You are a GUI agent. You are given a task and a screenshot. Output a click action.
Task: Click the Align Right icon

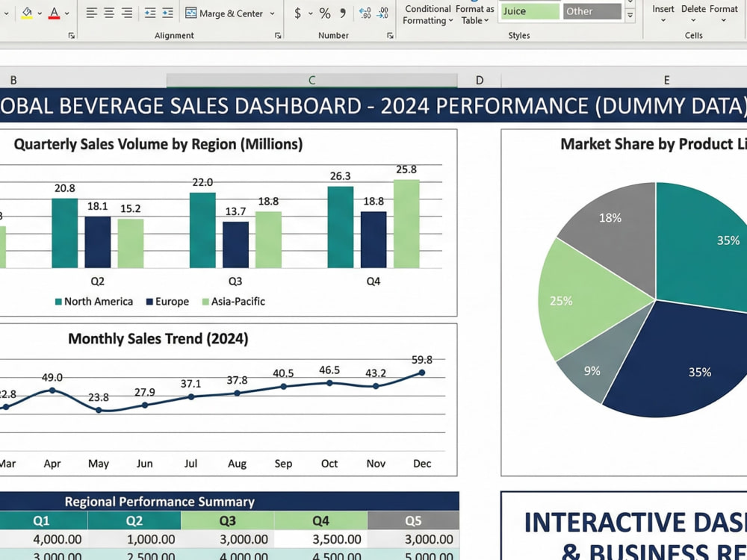[x=127, y=13]
